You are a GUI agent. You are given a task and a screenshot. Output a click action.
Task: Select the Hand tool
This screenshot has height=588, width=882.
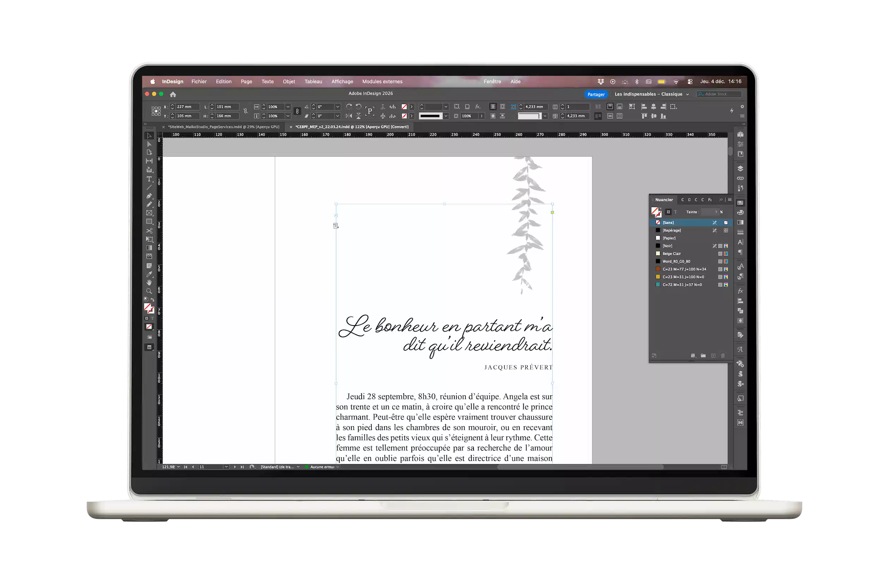tap(149, 283)
